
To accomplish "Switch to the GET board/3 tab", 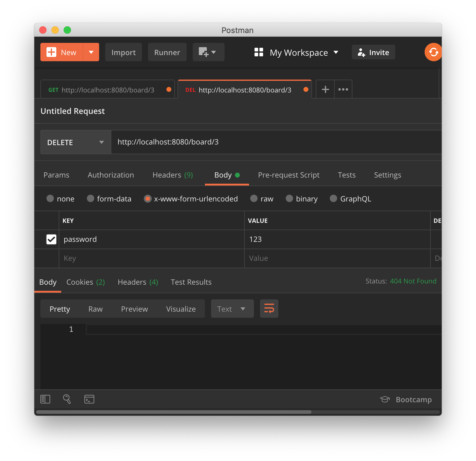I will pos(108,90).
